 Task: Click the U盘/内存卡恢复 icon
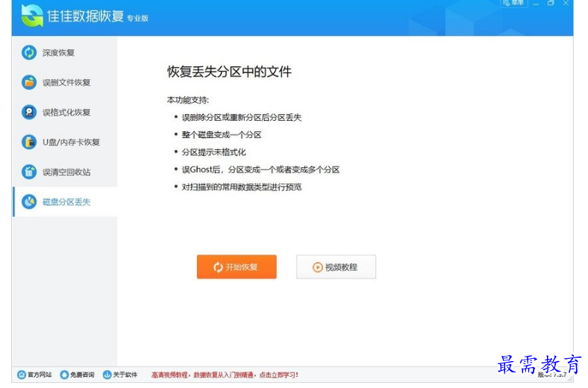click(x=29, y=142)
